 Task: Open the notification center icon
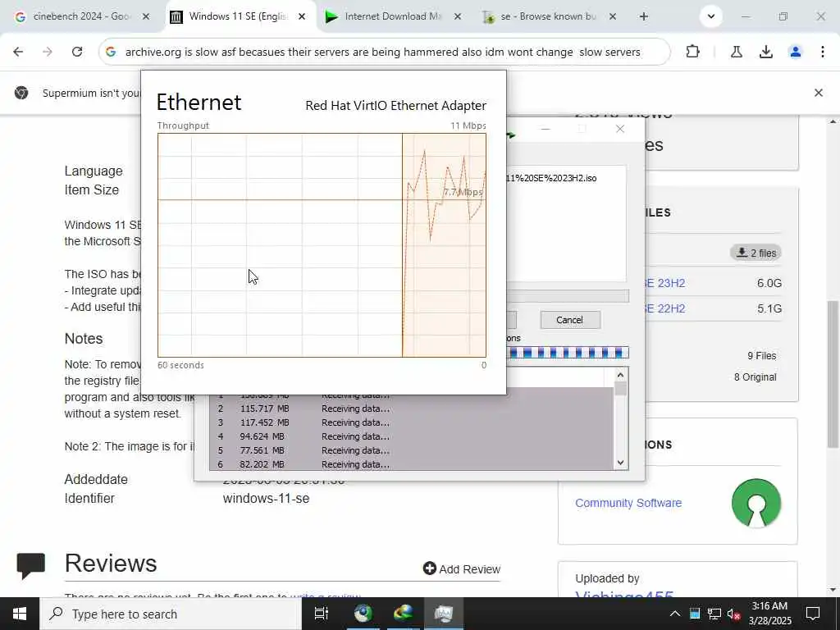pos(813,614)
